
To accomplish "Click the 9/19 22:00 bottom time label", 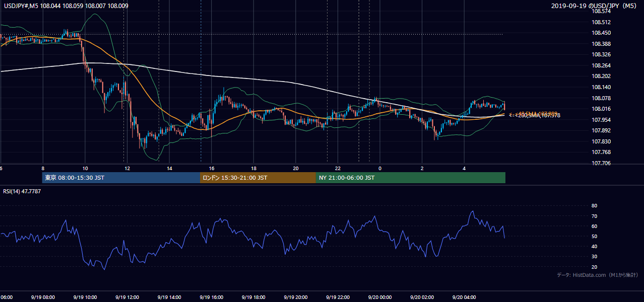I will tap(337, 297).
